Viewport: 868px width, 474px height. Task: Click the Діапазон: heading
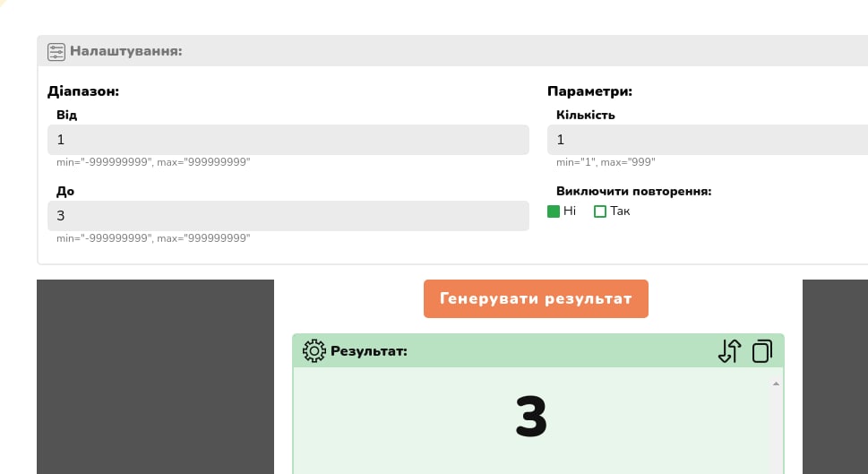point(83,91)
